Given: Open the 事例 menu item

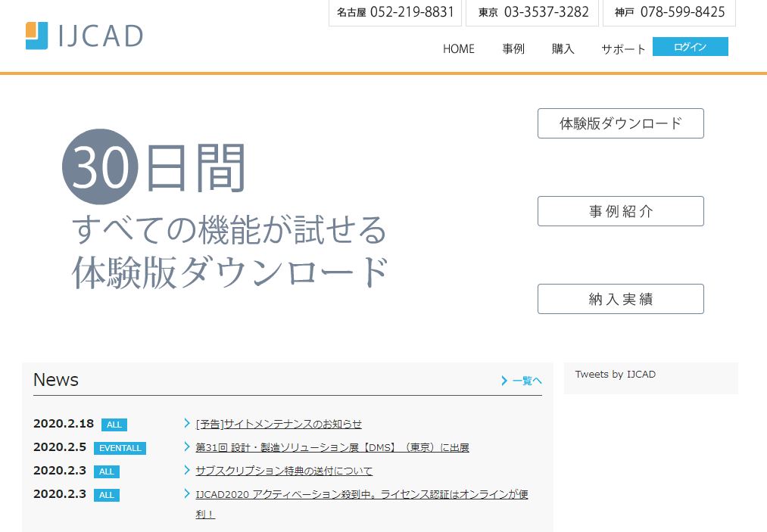Looking at the screenshot, I should click(513, 48).
